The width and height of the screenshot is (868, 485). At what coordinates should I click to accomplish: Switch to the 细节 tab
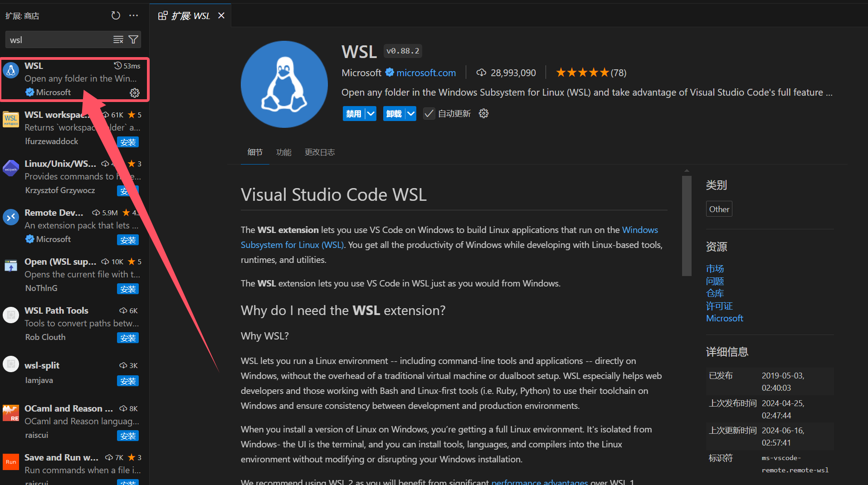coord(255,152)
